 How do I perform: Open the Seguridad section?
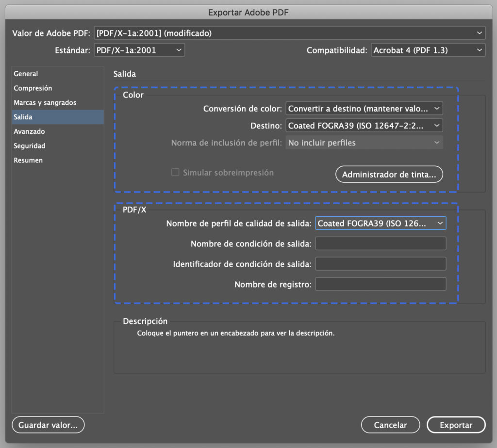(x=58, y=146)
